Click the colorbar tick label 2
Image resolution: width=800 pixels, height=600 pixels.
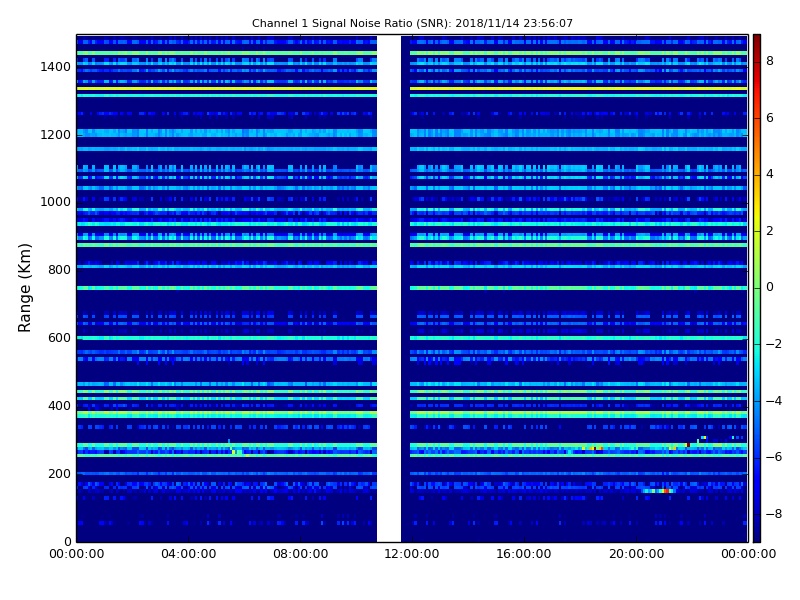pyautogui.click(x=770, y=231)
